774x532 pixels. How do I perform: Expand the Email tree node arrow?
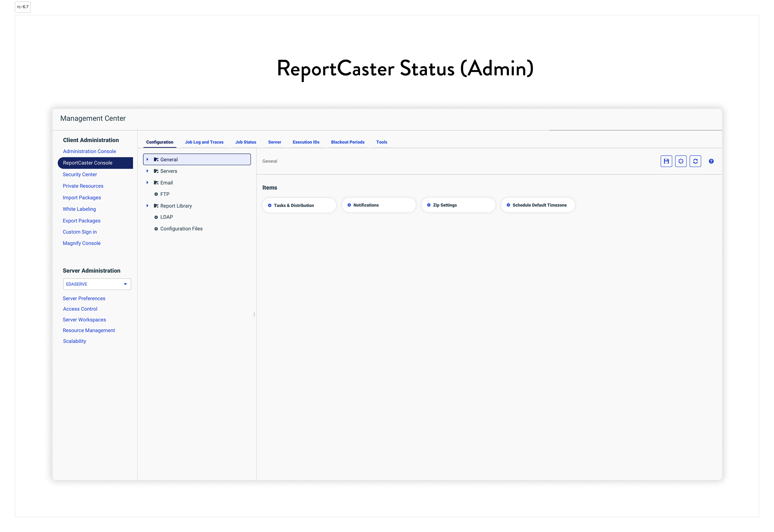point(147,182)
